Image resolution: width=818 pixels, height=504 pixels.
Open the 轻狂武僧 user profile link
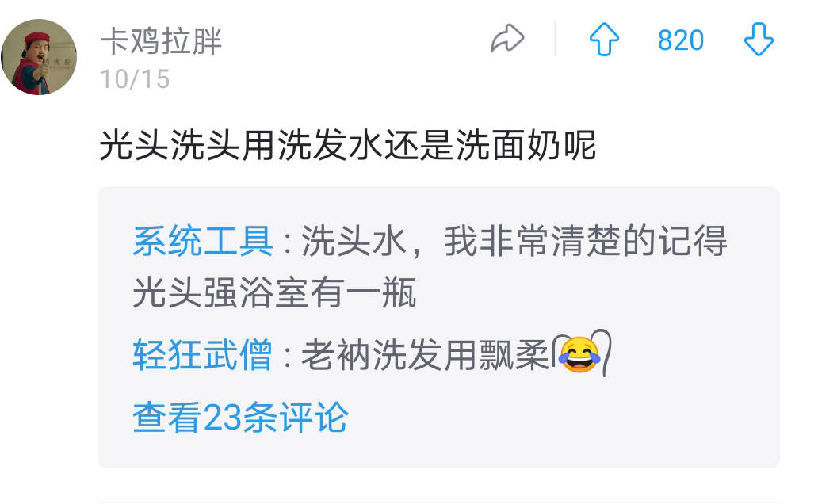click(202, 355)
